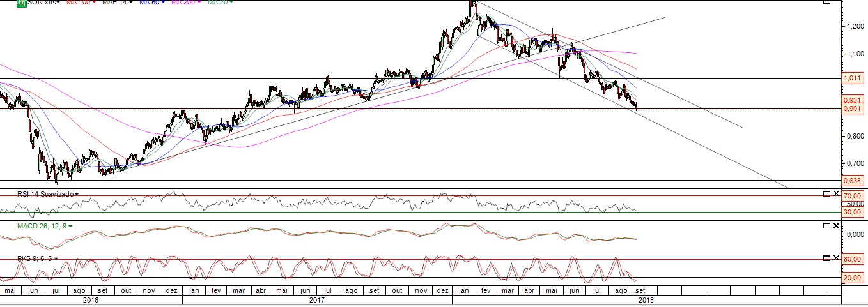The image size is (868, 307).
Task: Maximize the main price chart panel
Action: [x=826, y=2]
